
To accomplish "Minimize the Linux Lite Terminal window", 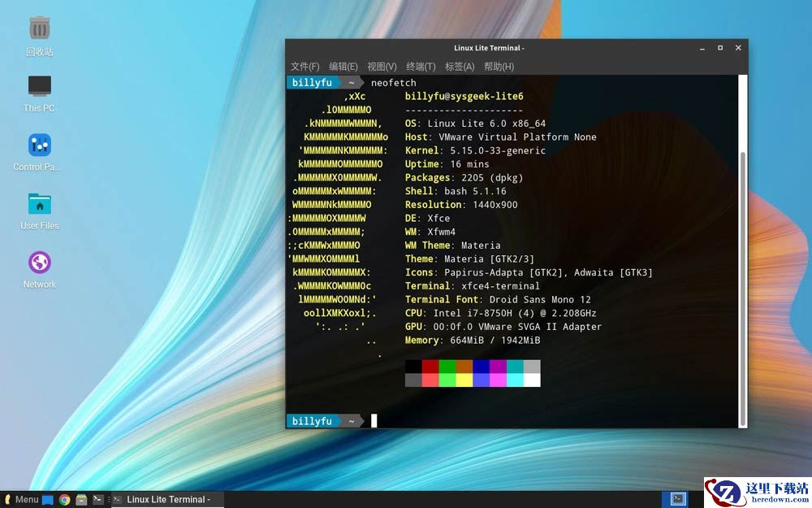I will pyautogui.click(x=702, y=48).
